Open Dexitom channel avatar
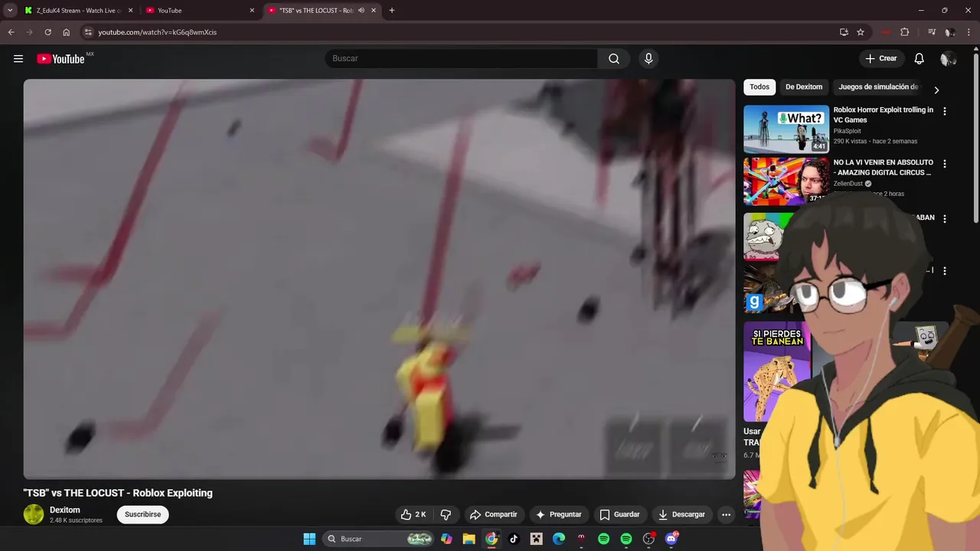Viewport: 980px width, 551px height. coord(34,514)
